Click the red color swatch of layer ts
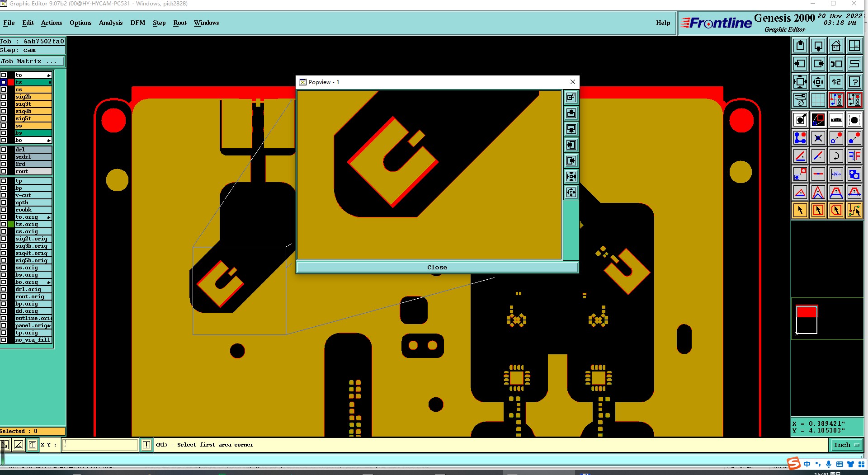This screenshot has height=475, width=868. pos(11,82)
